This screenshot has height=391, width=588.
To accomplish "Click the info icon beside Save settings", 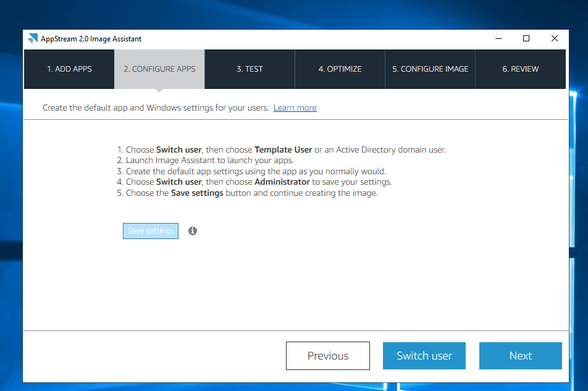I will click(x=192, y=231).
